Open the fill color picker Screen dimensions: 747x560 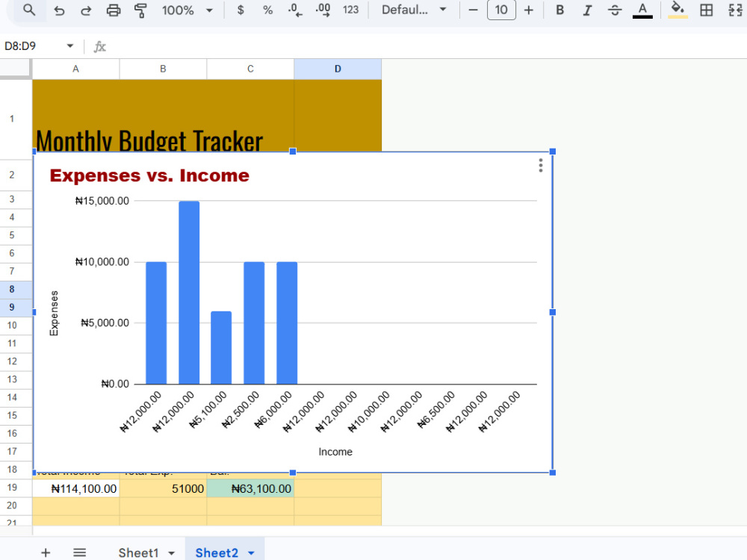[x=678, y=10]
